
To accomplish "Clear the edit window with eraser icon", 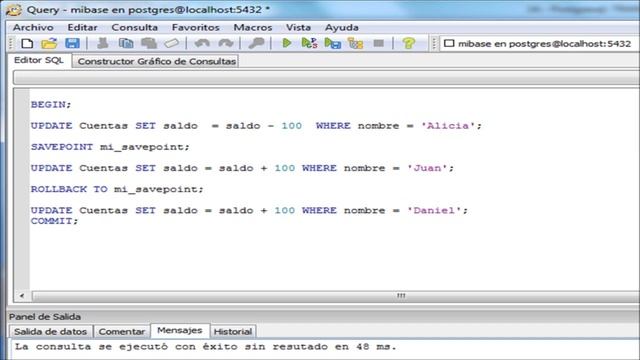I will tap(172, 43).
